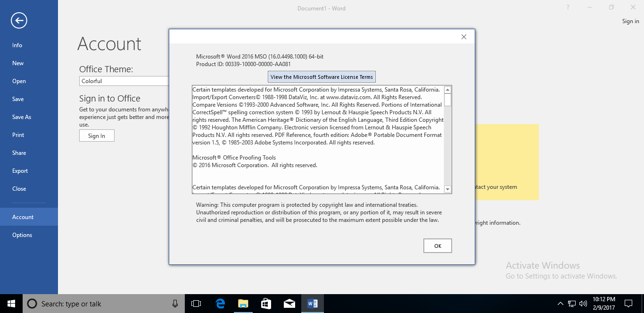Close the About Word dialog with the X
This screenshot has width=644, height=313.
[464, 37]
